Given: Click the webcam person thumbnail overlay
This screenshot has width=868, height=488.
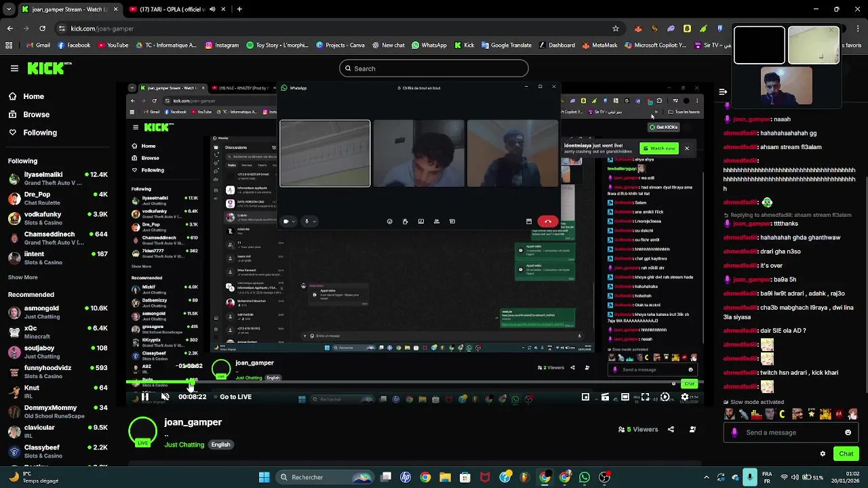Looking at the screenshot, I should (x=786, y=85).
